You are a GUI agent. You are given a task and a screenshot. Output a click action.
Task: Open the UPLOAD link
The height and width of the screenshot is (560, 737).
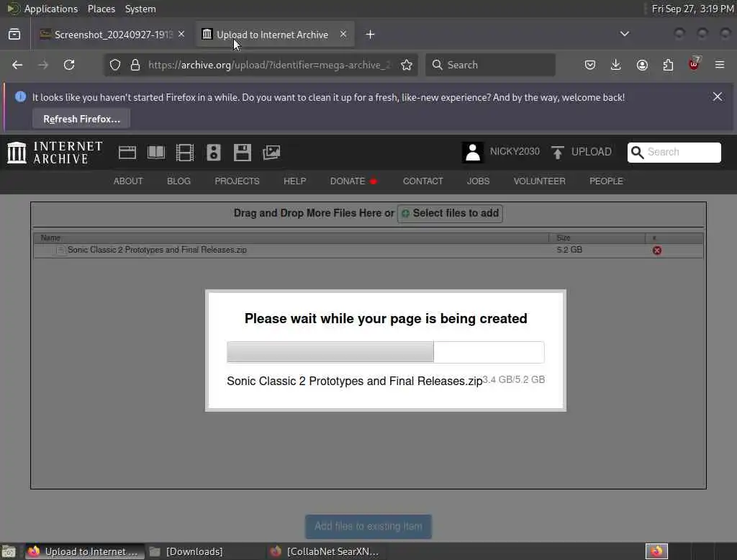[x=592, y=152]
